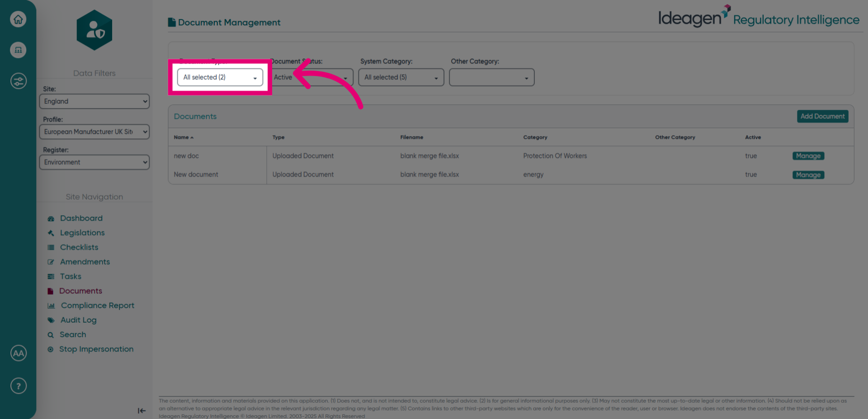Click Manage for the New document row
The image size is (868, 419).
808,175
